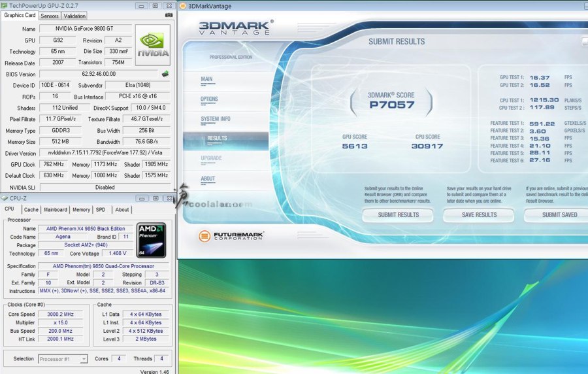Click the Revision value DR-B3 in CPU-Z

pyautogui.click(x=157, y=282)
